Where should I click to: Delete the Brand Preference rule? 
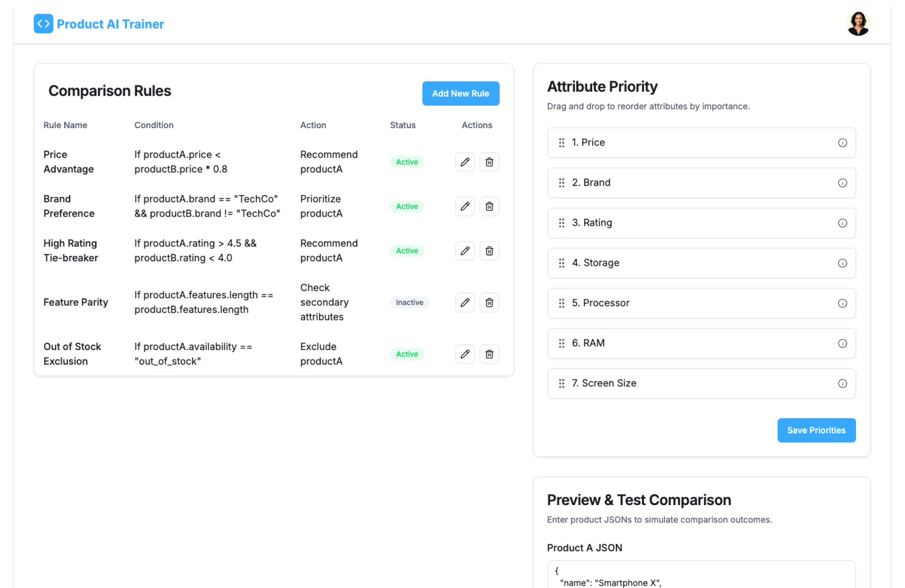pyautogui.click(x=489, y=206)
